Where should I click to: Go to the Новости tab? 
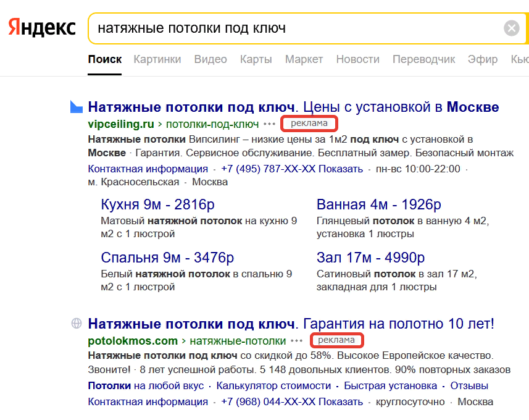point(357,59)
